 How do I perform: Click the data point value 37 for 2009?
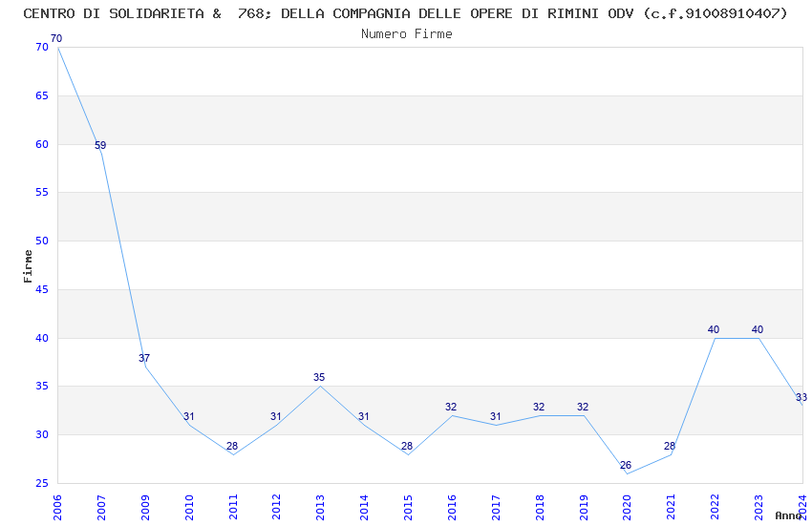click(144, 358)
